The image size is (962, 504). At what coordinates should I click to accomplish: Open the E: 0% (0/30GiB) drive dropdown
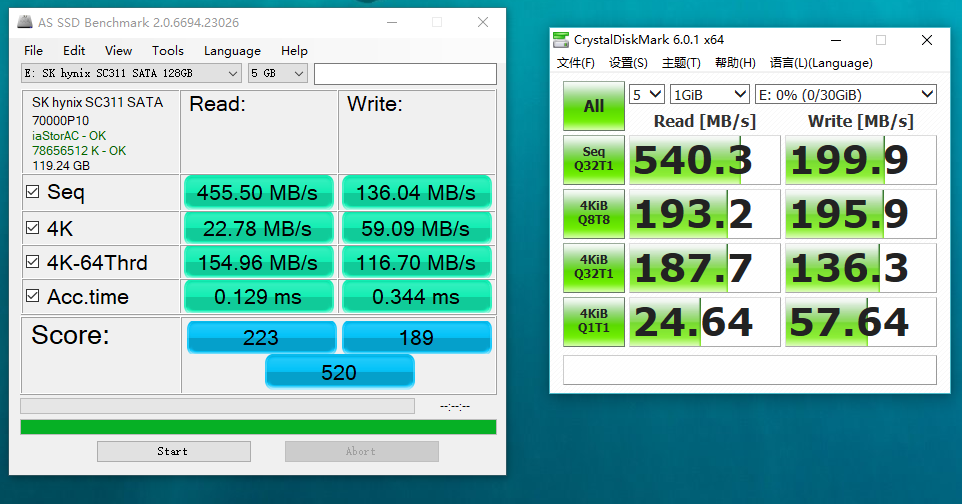pos(845,95)
